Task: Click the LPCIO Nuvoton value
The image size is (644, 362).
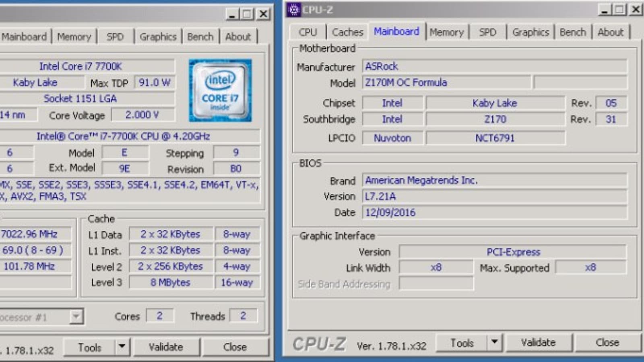Action: coord(392,138)
